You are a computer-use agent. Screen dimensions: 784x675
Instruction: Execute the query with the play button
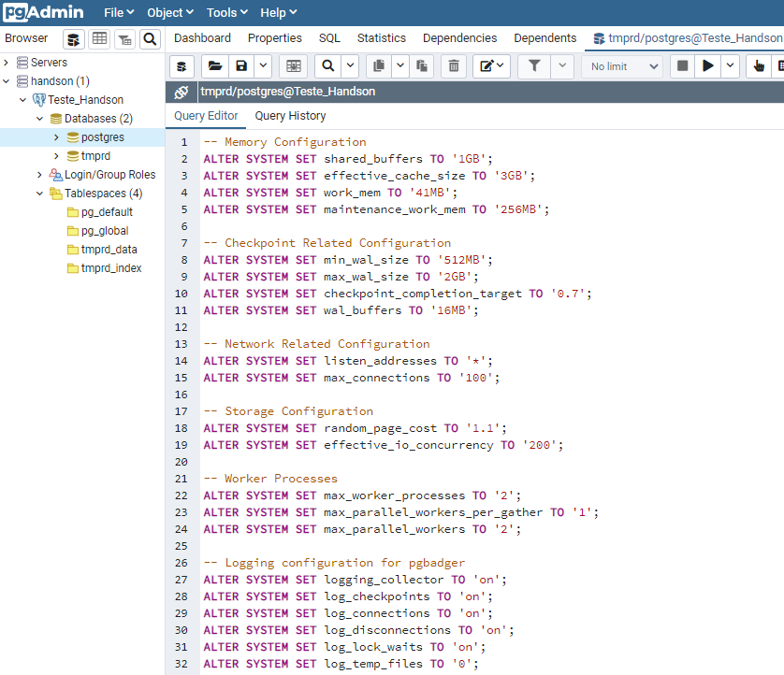click(x=707, y=66)
